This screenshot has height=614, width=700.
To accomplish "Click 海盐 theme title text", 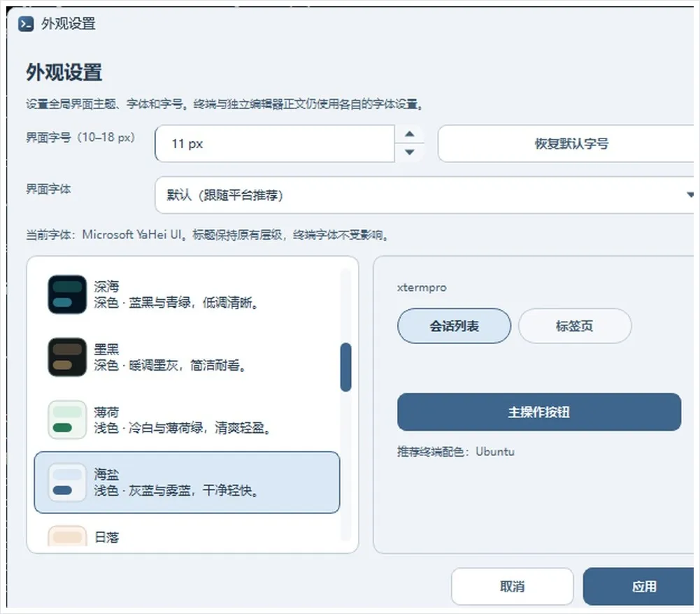I will click(106, 474).
